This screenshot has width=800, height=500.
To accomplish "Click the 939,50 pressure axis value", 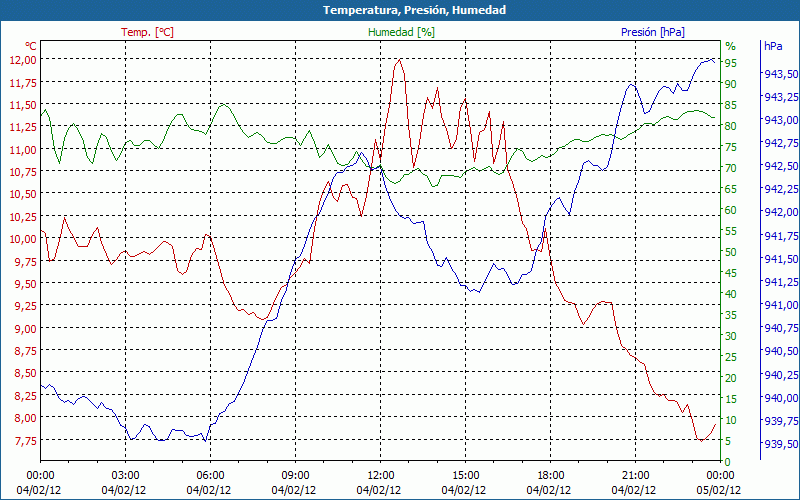I will 781,443.
